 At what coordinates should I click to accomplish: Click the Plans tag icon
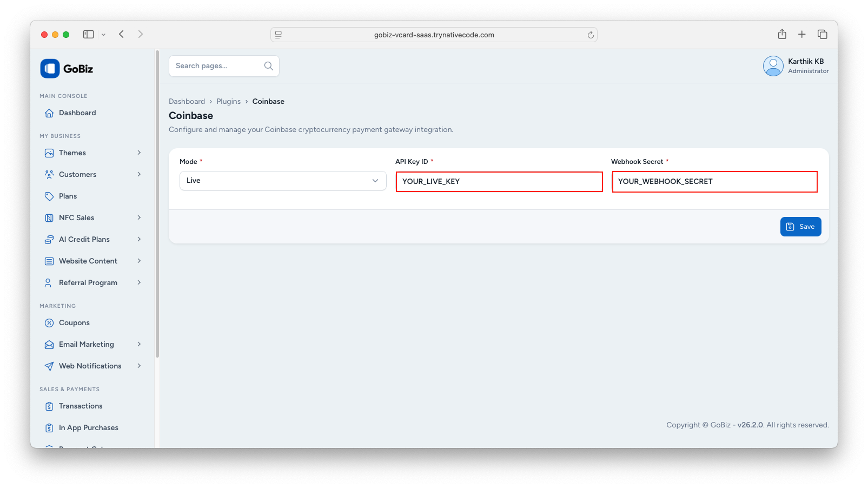49,196
